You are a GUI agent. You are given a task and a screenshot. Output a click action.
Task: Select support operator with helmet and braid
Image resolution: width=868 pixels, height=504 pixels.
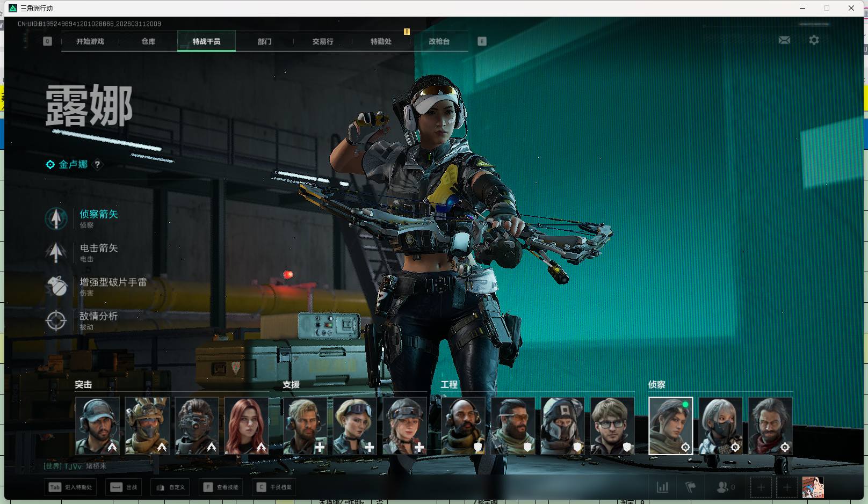point(404,426)
